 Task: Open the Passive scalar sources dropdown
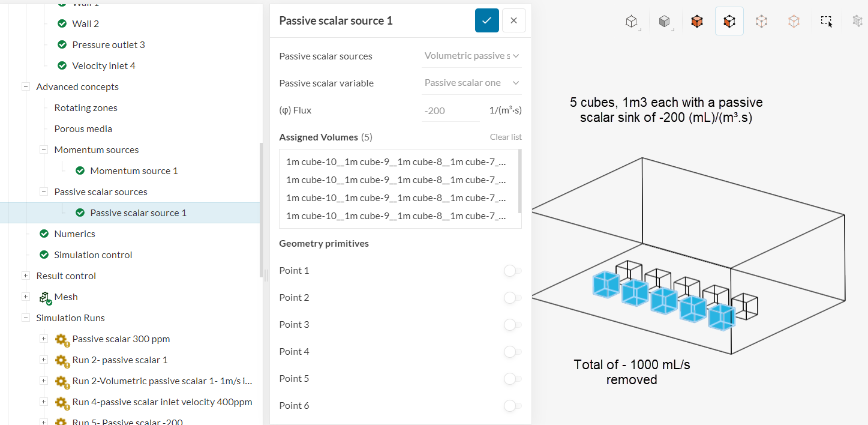(471, 56)
